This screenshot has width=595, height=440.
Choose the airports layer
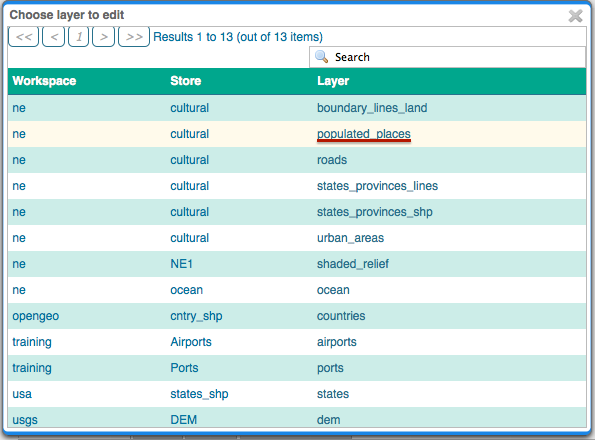pyautogui.click(x=337, y=342)
